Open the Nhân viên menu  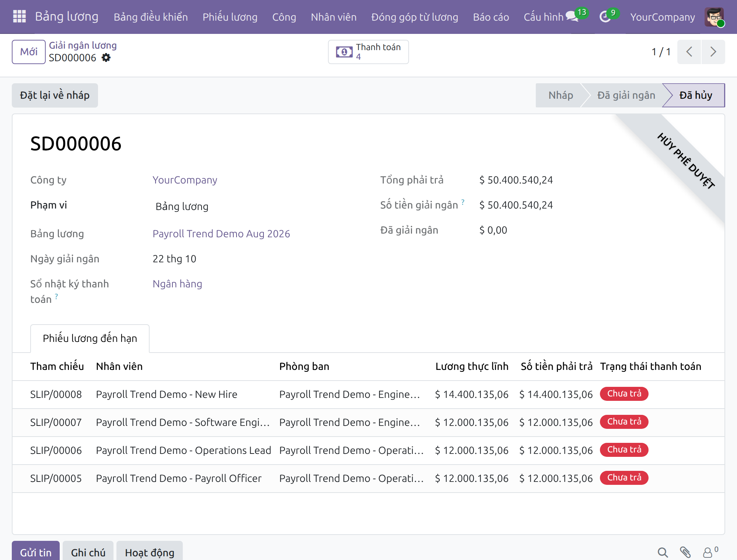tap(333, 17)
